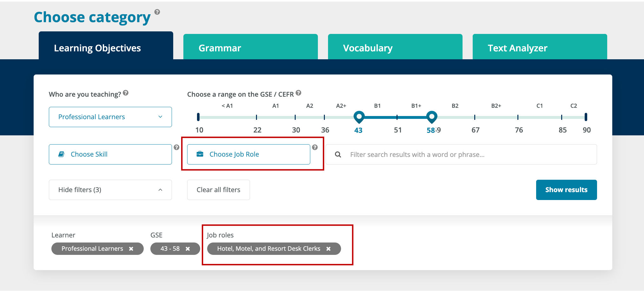The height and width of the screenshot is (291, 644).
Task: Click the magnifying glass in the filter search field
Action: point(338,154)
